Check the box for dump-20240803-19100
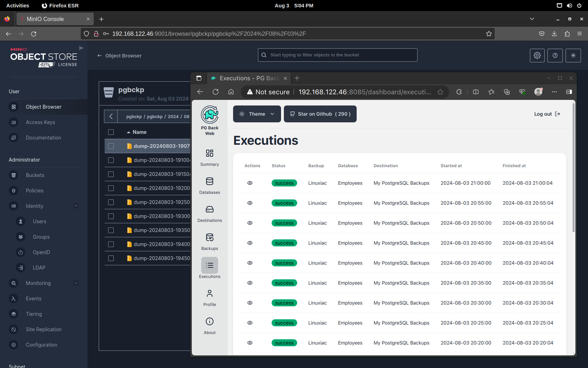Viewport: 588px width, 368px height. (111, 160)
